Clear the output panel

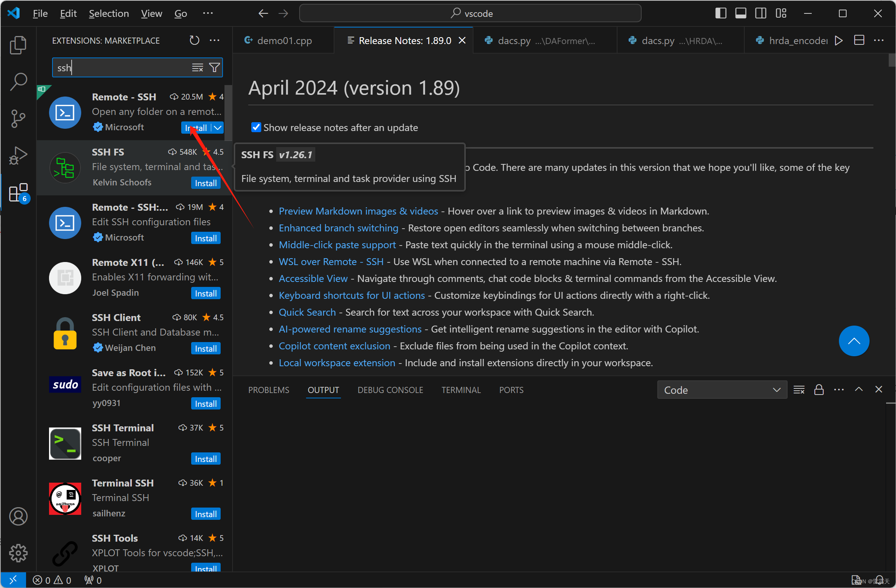[x=799, y=390]
